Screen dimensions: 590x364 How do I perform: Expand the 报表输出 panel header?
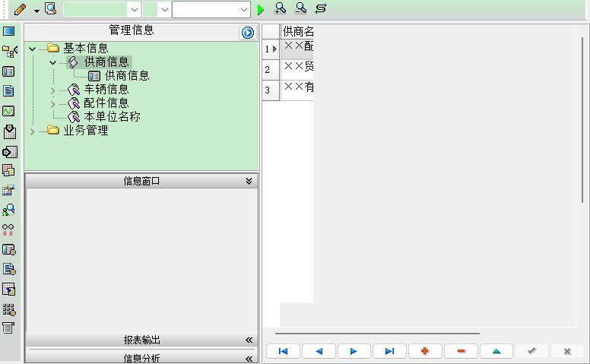[x=141, y=340]
